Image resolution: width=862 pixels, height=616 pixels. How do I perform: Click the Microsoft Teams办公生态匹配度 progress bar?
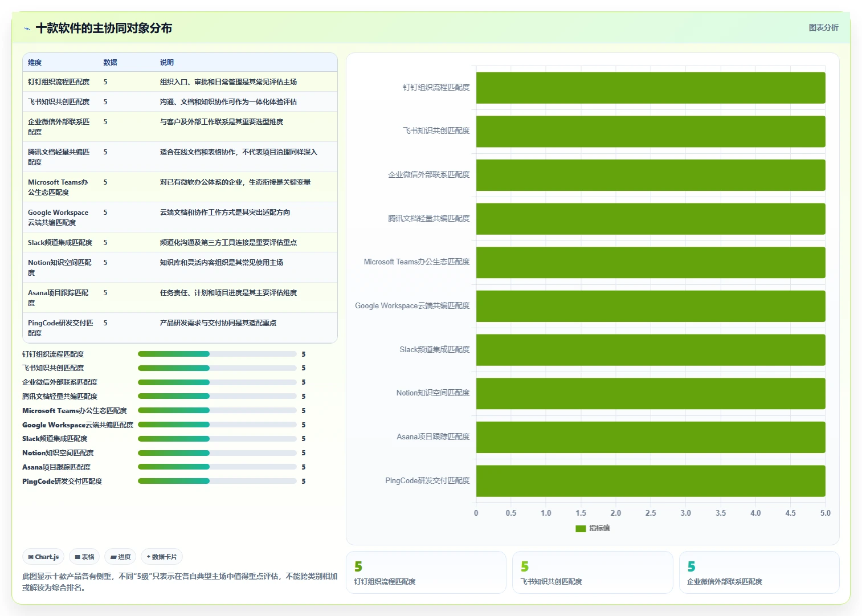(217, 410)
